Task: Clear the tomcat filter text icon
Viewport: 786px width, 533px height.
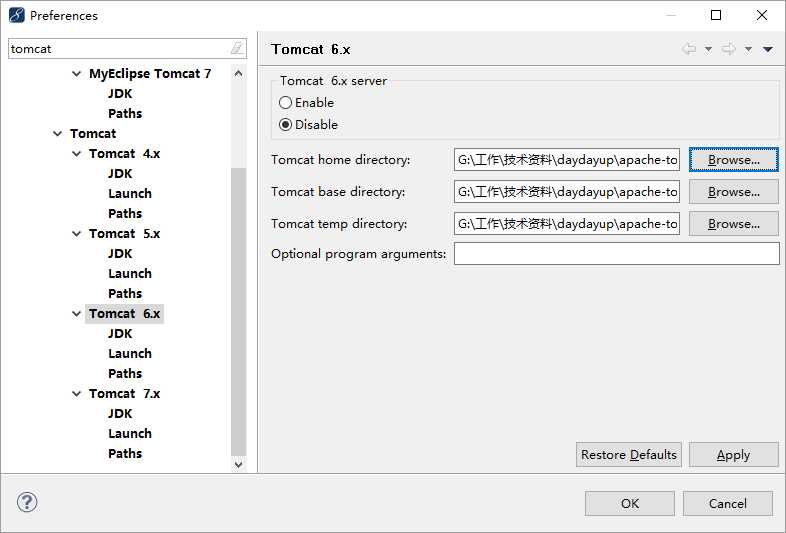Action: click(237, 48)
